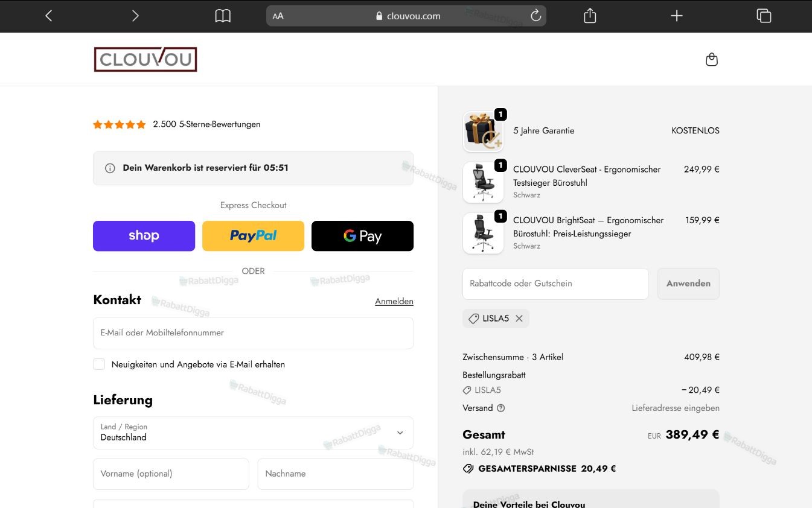Screen dimensions: 812x508
Task: Click the '2.500 5-Sterne-Bewertungen' text
Action: pos(206,124)
